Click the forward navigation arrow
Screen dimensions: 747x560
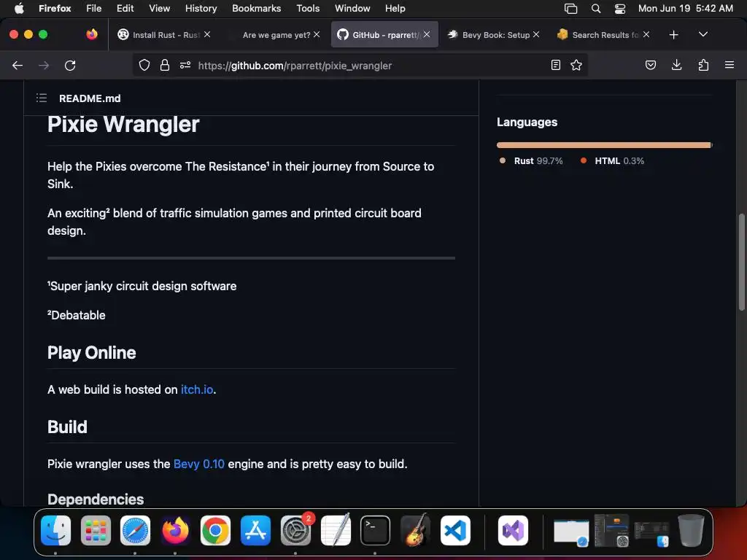tap(44, 65)
